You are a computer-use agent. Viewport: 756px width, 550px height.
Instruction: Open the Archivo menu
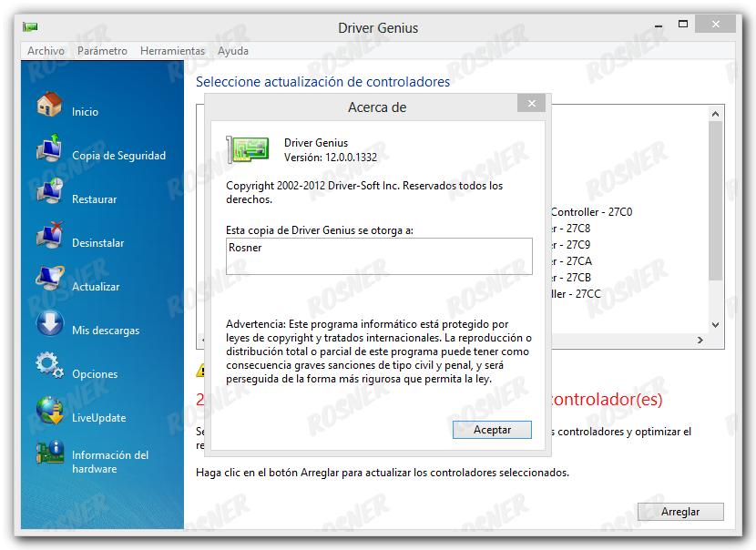pos(46,51)
